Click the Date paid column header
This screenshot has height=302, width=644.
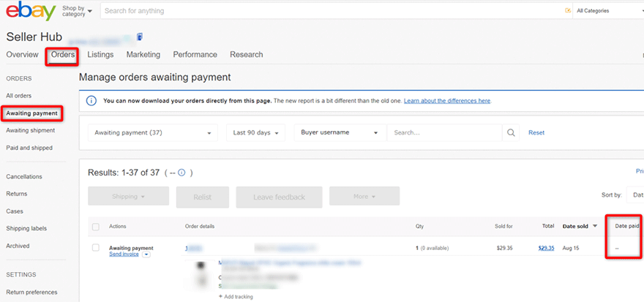click(626, 226)
